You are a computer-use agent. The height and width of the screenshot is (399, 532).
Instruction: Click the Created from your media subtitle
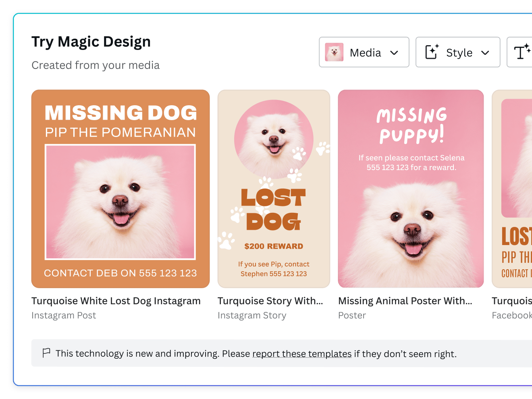96,65
